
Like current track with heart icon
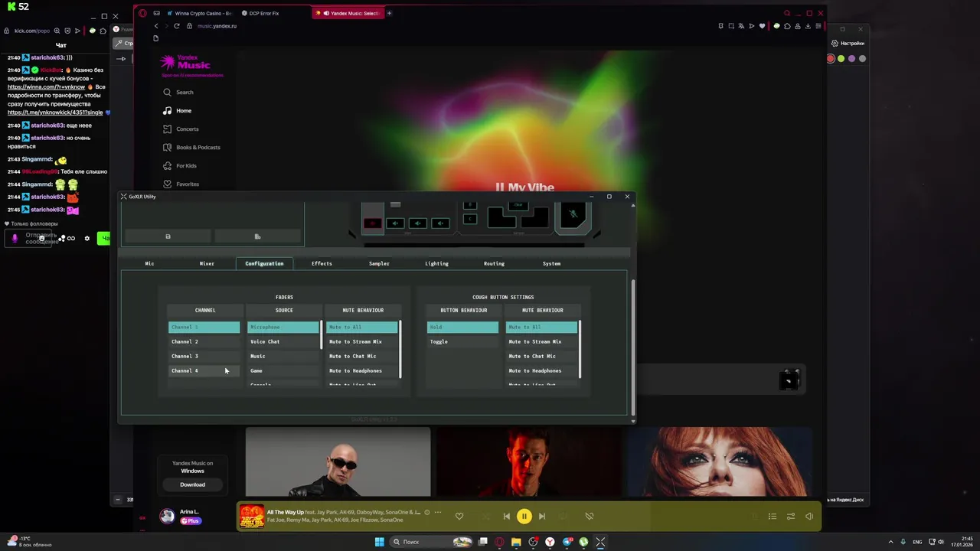point(459,517)
